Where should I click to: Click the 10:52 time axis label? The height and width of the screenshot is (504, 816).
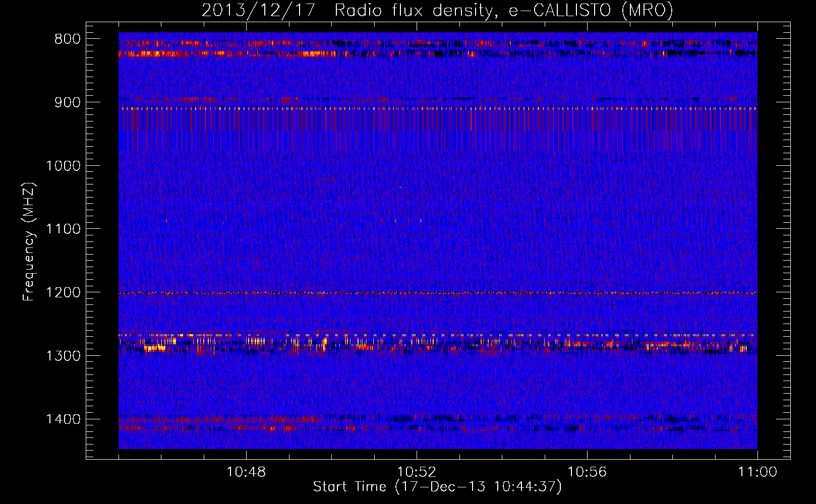[x=417, y=472]
